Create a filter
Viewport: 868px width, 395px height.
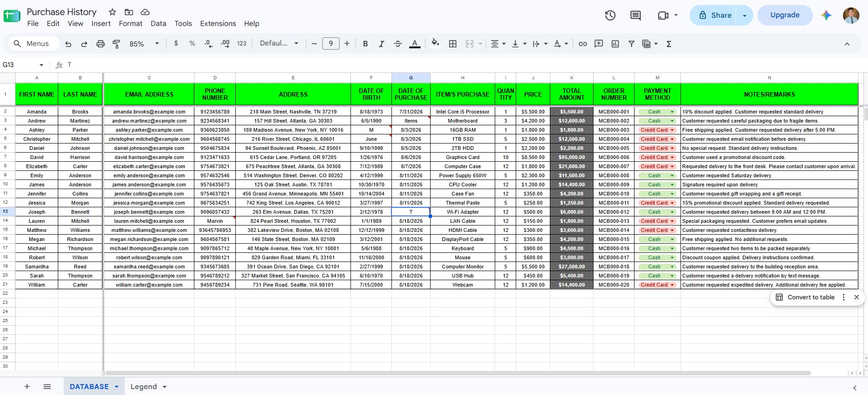point(631,44)
